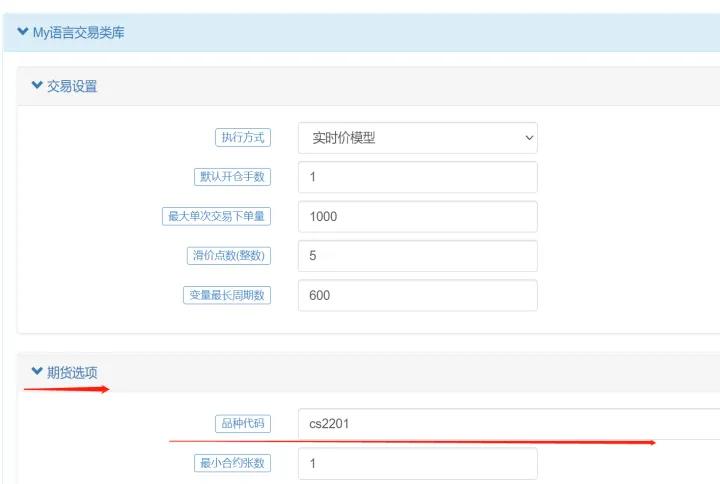Click the 最大单次交易下单量 input with 1000
Image resolution: width=720 pixels, height=484 pixels.
point(417,216)
